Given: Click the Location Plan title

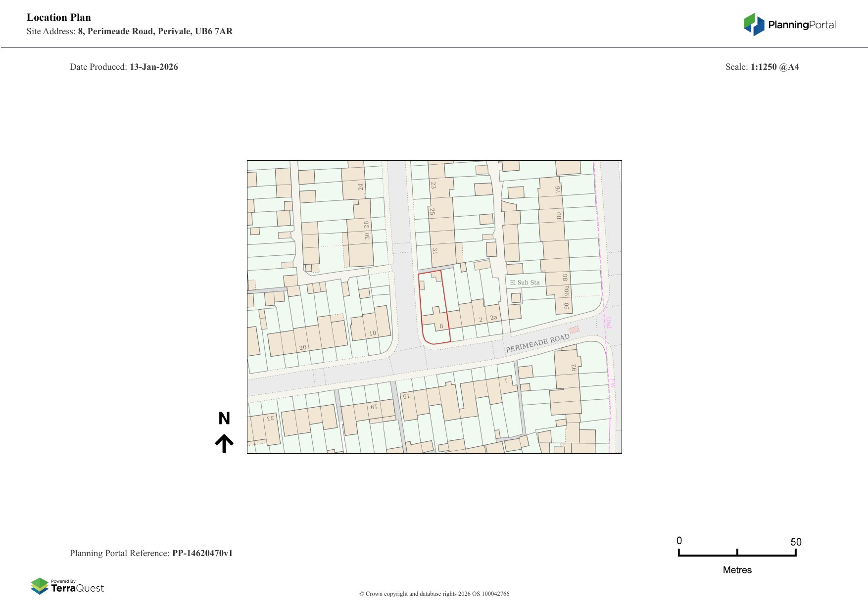Looking at the screenshot, I should pyautogui.click(x=59, y=17).
